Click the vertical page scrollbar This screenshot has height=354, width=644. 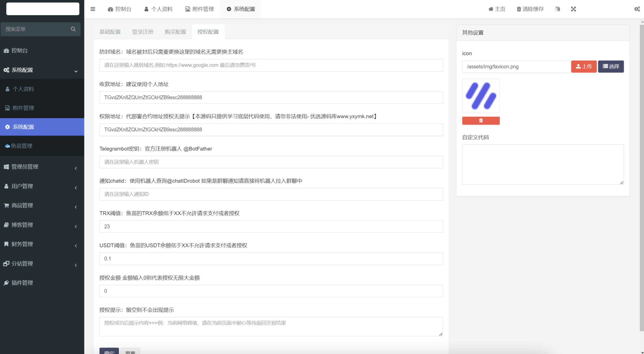point(641,176)
